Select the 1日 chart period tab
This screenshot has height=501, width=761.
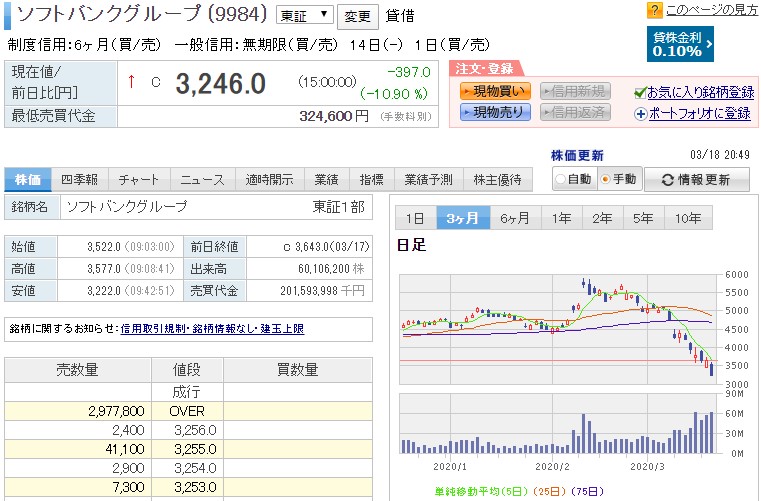tap(415, 218)
